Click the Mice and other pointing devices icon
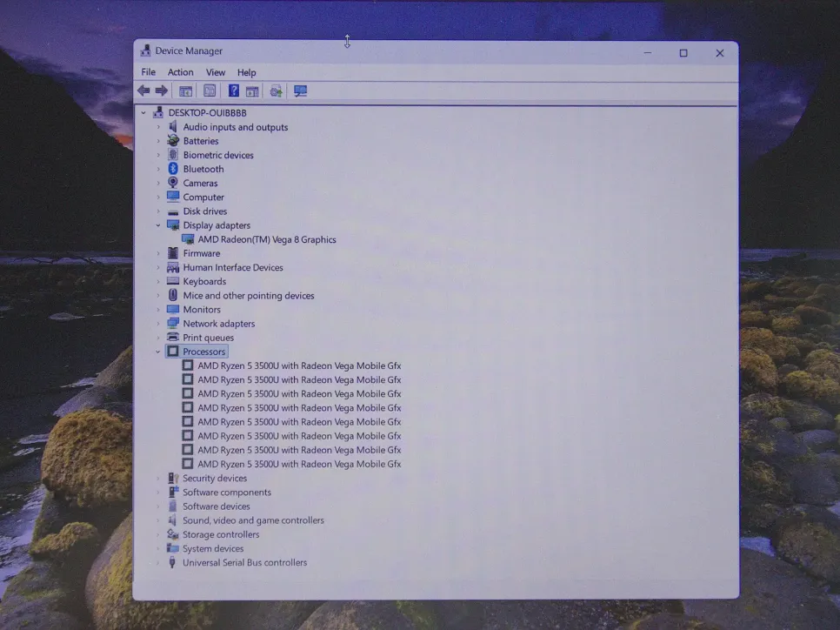The width and height of the screenshot is (840, 630). 172,295
